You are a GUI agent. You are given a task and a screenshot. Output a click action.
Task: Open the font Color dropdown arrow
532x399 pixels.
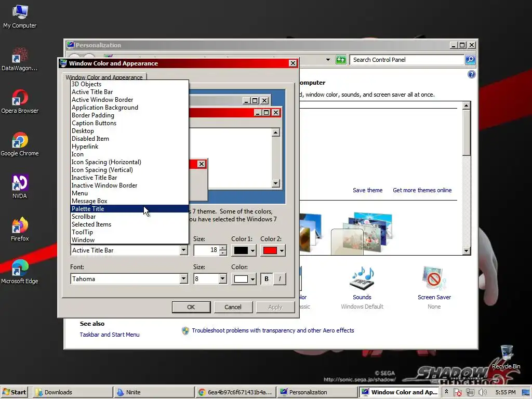click(x=252, y=279)
